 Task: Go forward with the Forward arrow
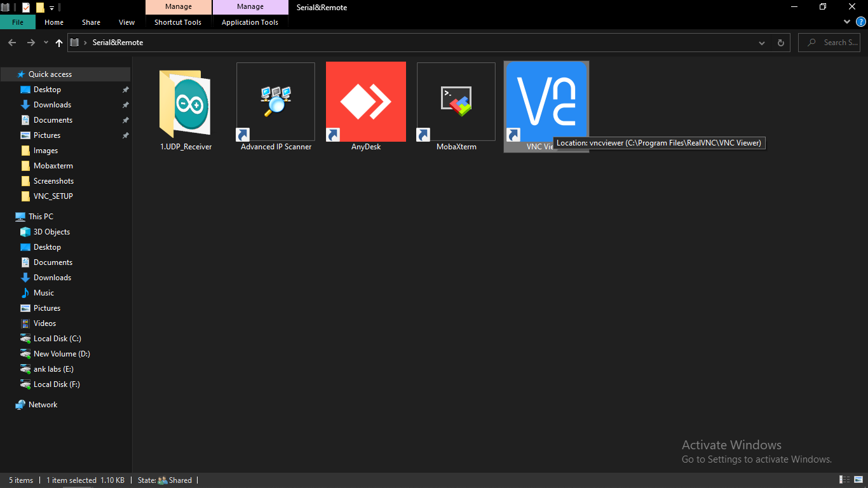(x=31, y=43)
